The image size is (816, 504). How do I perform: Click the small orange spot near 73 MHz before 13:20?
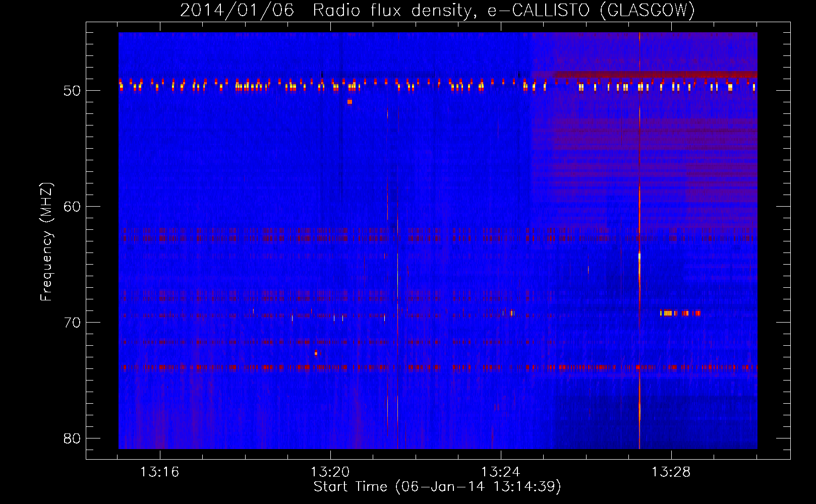click(x=316, y=353)
